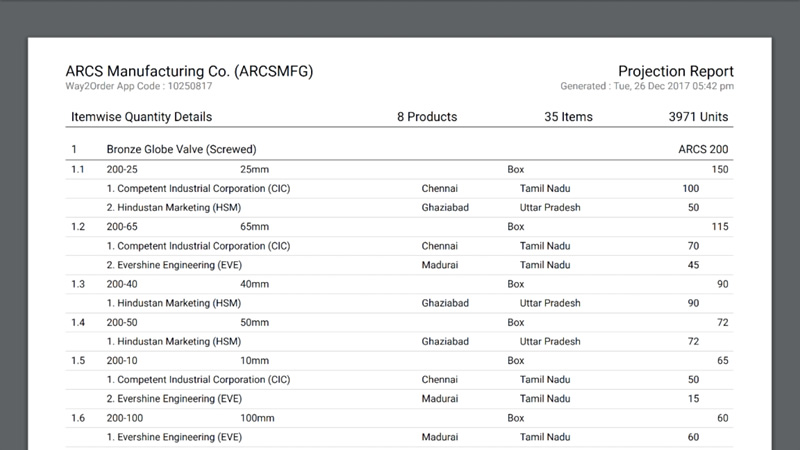Click item code 200-65
Viewport: 800px width, 450px height.
(x=122, y=227)
